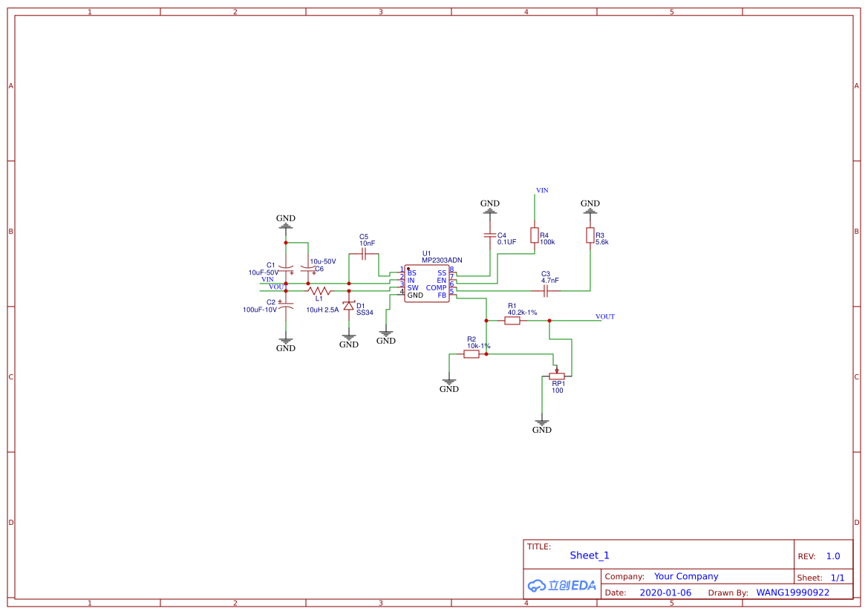Screen dimensions: 868x614
Task: Select the 100uF-10V value of C2
Action: (260, 310)
